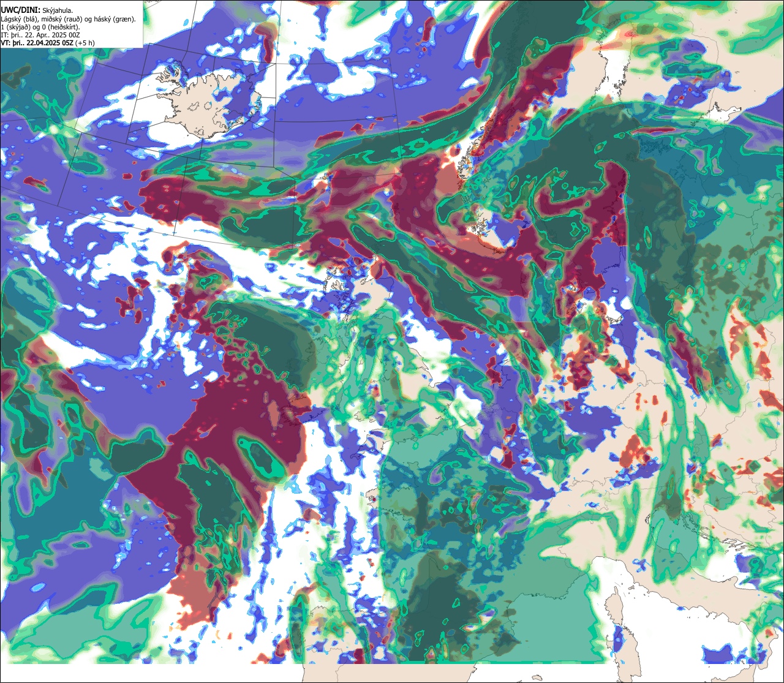Click the "(+5 h)" forecast offset text

coord(85,43)
